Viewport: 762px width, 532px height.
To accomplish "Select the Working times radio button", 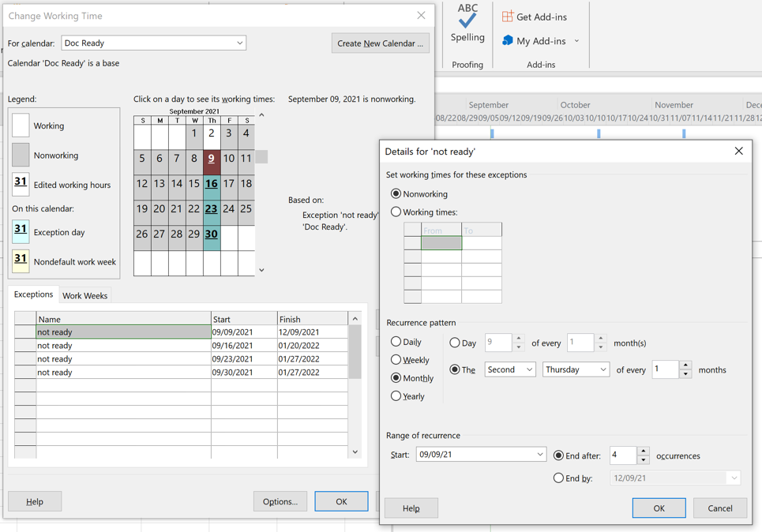I will coord(396,212).
